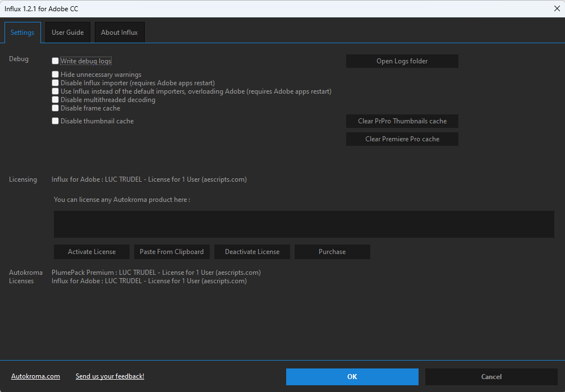This screenshot has height=392, width=565.
Task: Click the Activate License button
Action: (x=91, y=252)
